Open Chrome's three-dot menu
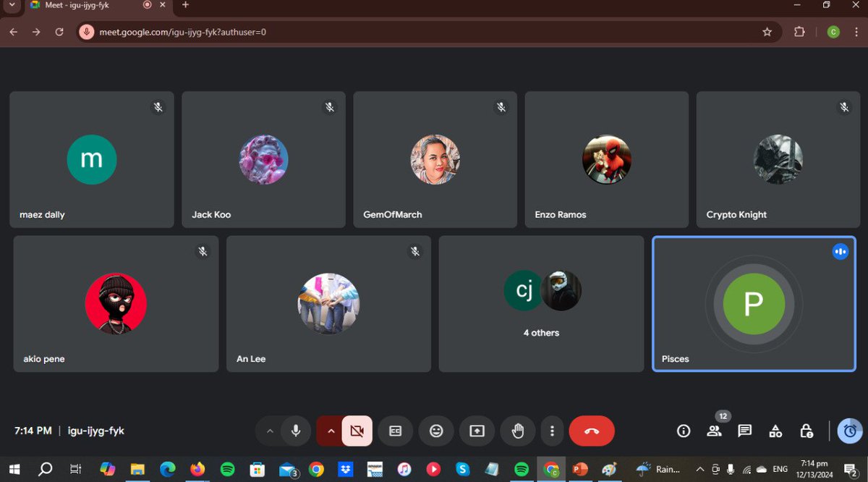 [x=855, y=32]
